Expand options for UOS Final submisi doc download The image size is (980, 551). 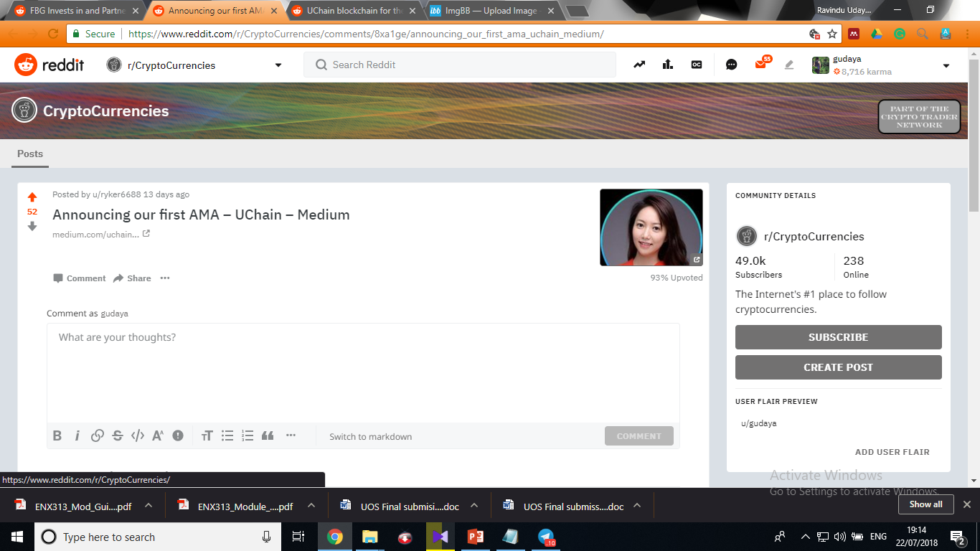point(474,506)
